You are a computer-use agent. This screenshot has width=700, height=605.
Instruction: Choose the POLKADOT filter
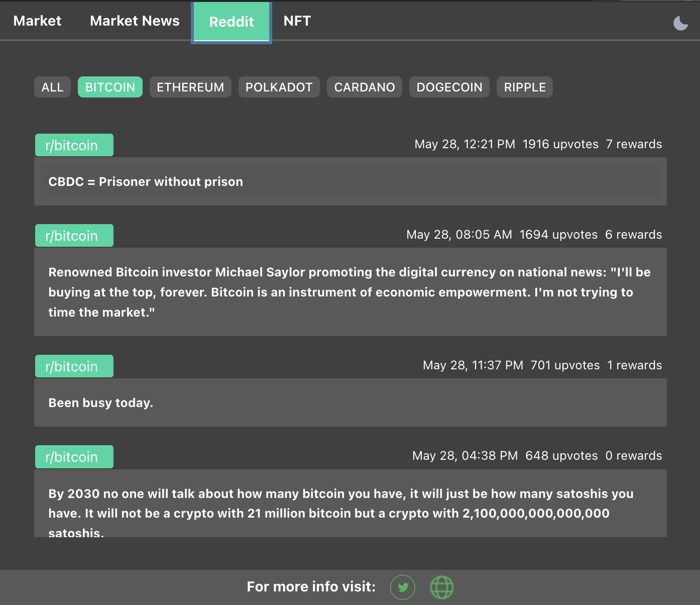coord(279,87)
